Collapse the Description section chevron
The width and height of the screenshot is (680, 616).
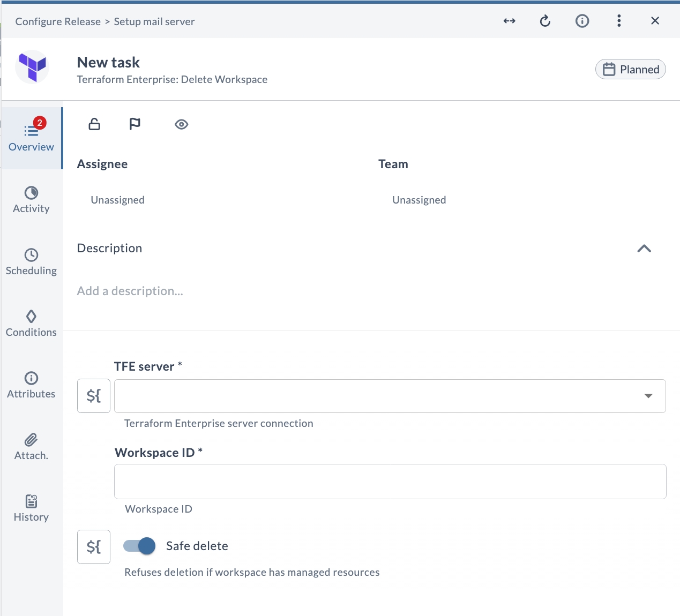[x=644, y=249]
